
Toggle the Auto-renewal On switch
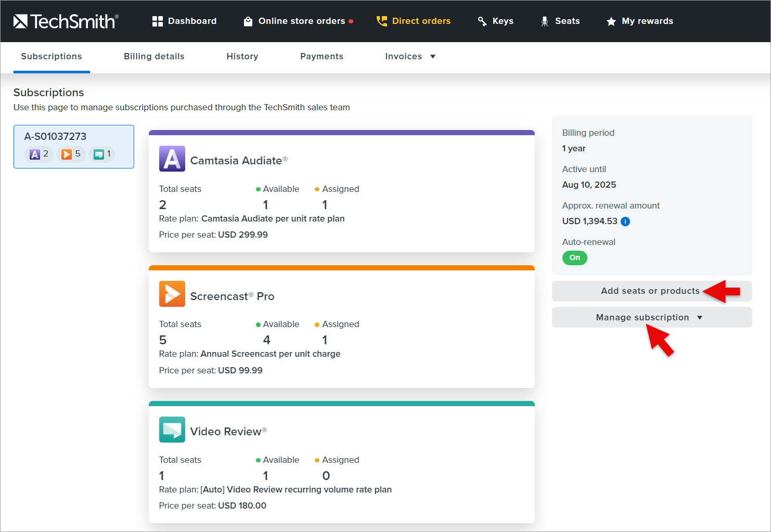(x=574, y=258)
